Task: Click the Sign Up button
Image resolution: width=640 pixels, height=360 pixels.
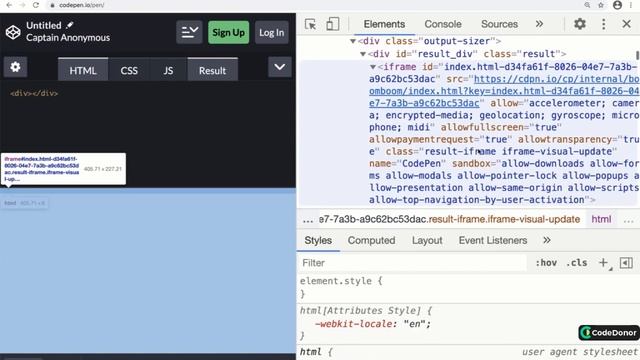Action: [x=229, y=32]
